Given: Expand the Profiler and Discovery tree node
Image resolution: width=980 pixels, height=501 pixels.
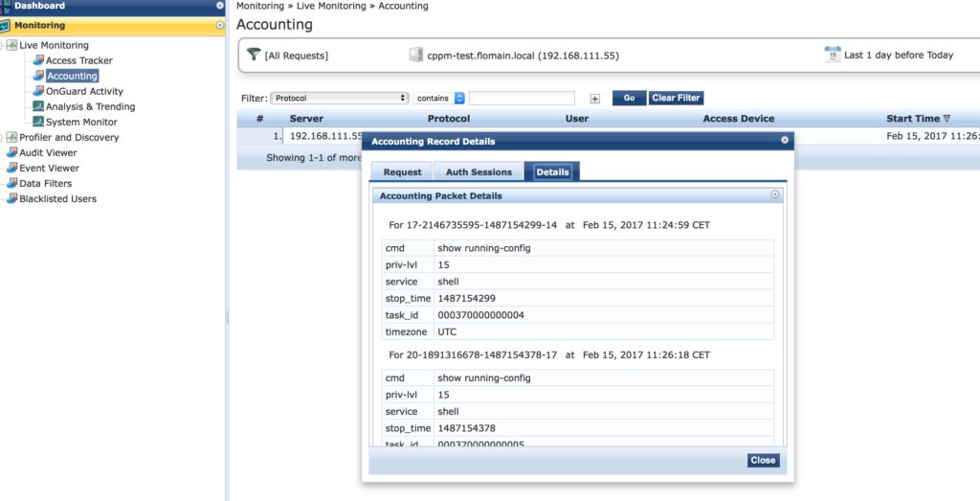Looking at the screenshot, I should 4,137.
